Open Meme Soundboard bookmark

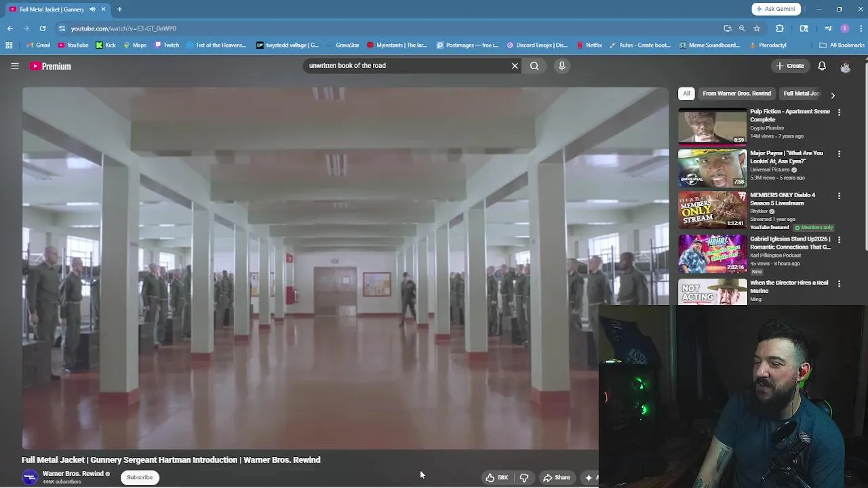click(x=708, y=45)
